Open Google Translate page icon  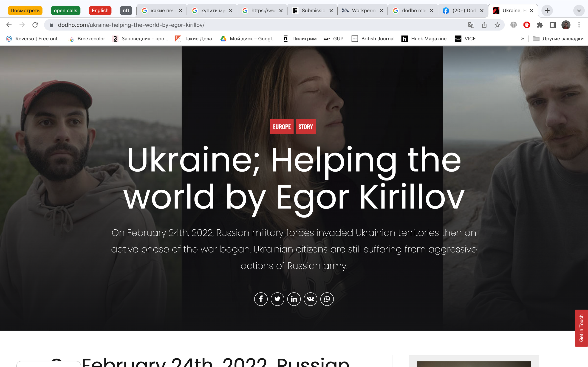coord(471,25)
